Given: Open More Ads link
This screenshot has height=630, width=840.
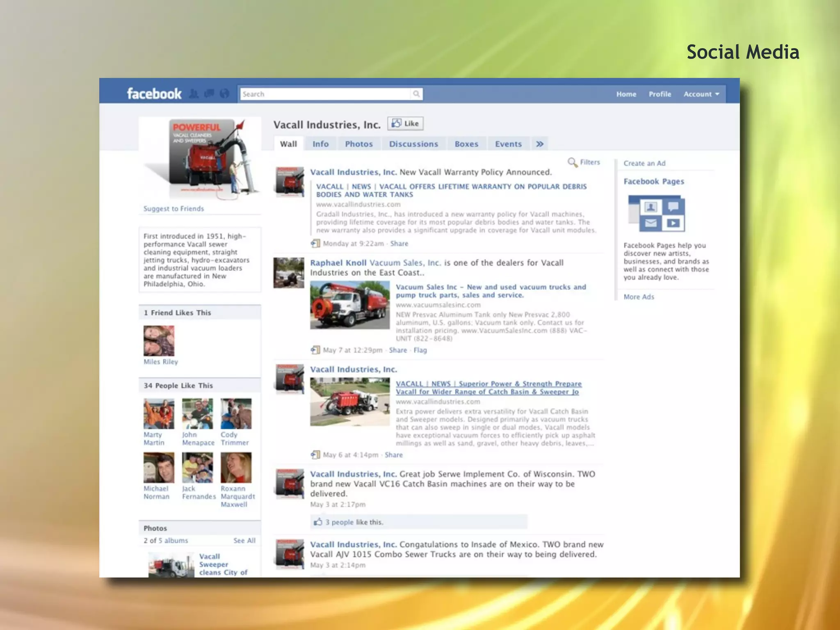Looking at the screenshot, I should pos(639,297).
